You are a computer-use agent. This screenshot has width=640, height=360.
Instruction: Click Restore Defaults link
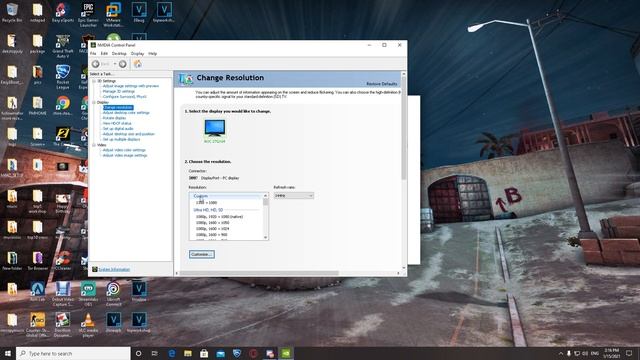(x=382, y=84)
